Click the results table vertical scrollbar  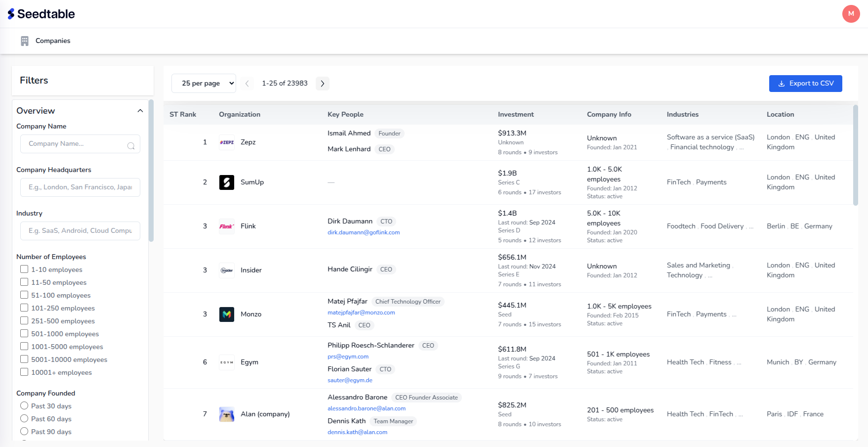pyautogui.click(x=856, y=155)
